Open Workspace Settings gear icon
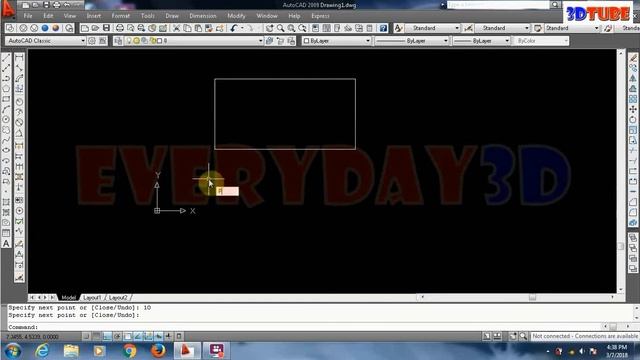This screenshot has height=360, width=640. click(92, 41)
